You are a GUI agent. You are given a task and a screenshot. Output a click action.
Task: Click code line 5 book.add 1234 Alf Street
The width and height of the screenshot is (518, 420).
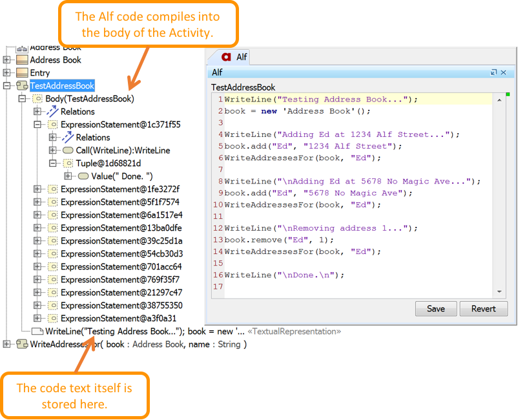coord(313,146)
